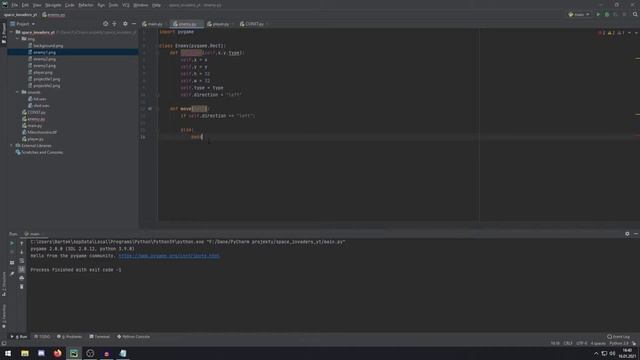
Task: Collapse the space_invaders_yt root folder
Action: 12,32
